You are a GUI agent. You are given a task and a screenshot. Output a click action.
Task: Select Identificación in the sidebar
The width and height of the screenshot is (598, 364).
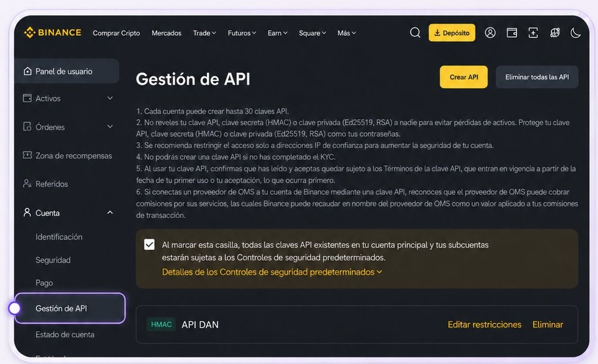59,237
